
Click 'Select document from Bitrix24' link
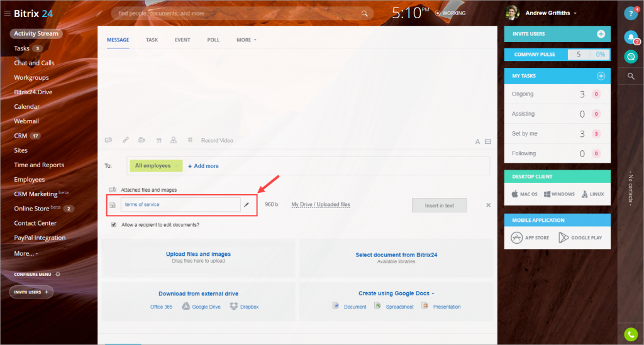[396, 255]
